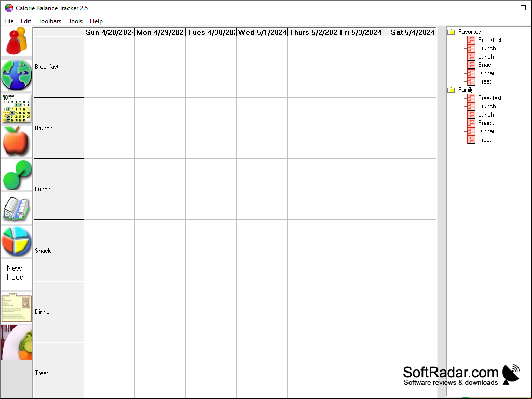The image size is (532, 399).
Task: Click the Family Treat meal icon
Action: click(x=471, y=140)
